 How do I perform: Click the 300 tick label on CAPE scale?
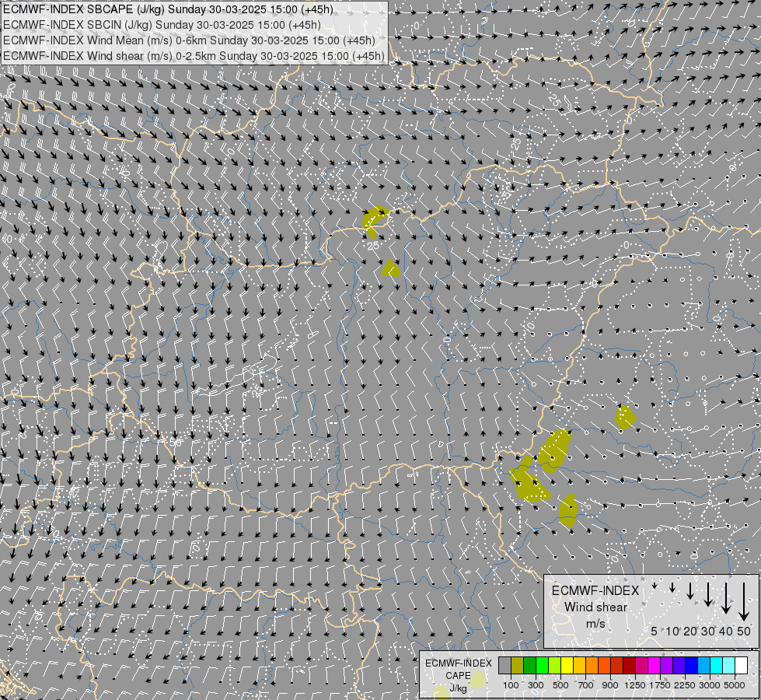point(536,685)
